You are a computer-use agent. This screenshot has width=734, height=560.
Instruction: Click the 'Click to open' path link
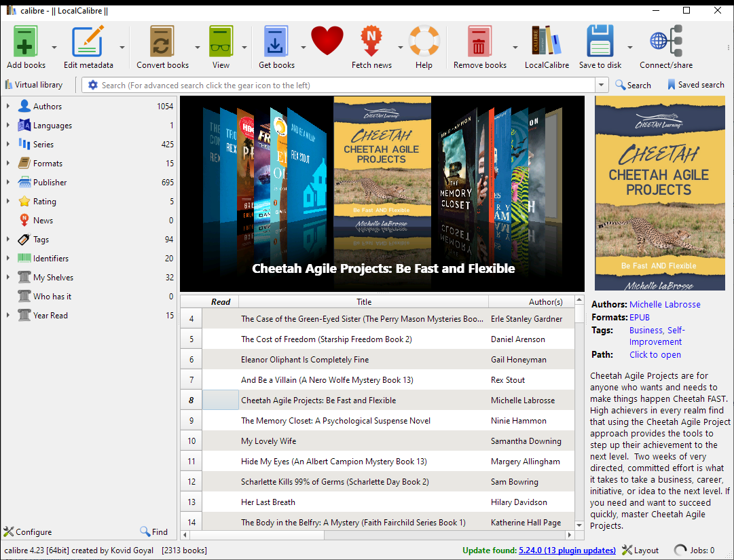(655, 354)
